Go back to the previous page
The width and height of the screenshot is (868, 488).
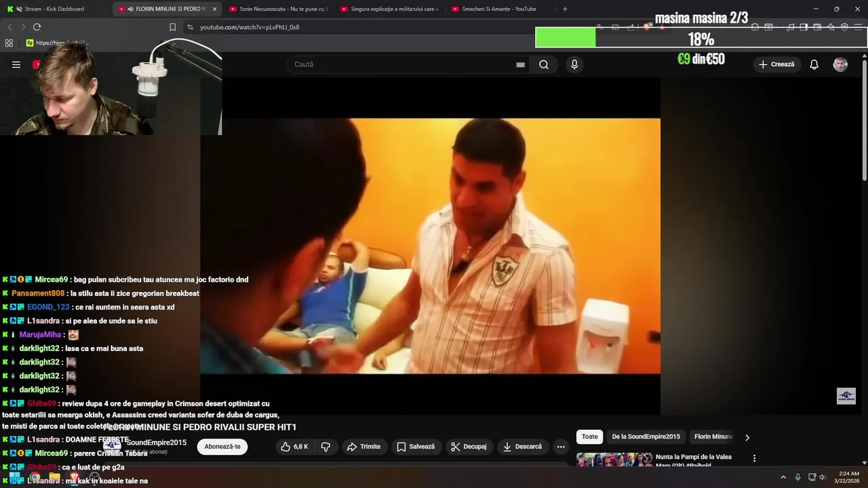(x=9, y=27)
